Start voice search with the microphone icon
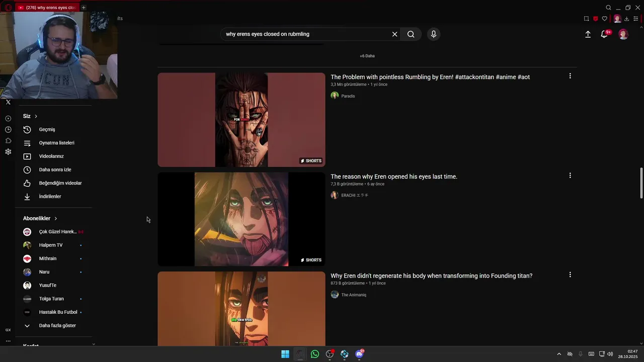 click(x=433, y=34)
